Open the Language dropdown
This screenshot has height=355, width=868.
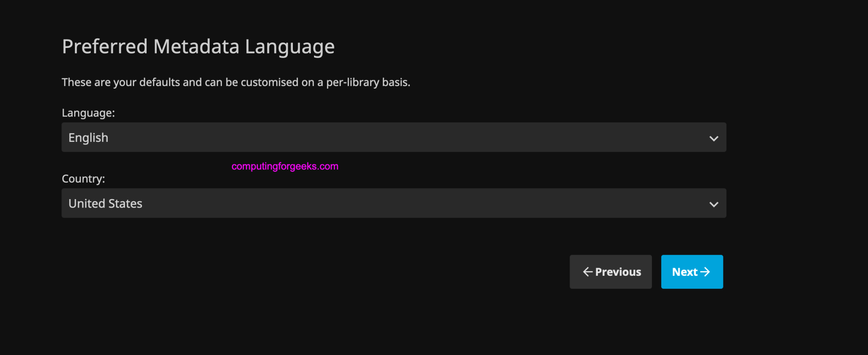pos(393,137)
